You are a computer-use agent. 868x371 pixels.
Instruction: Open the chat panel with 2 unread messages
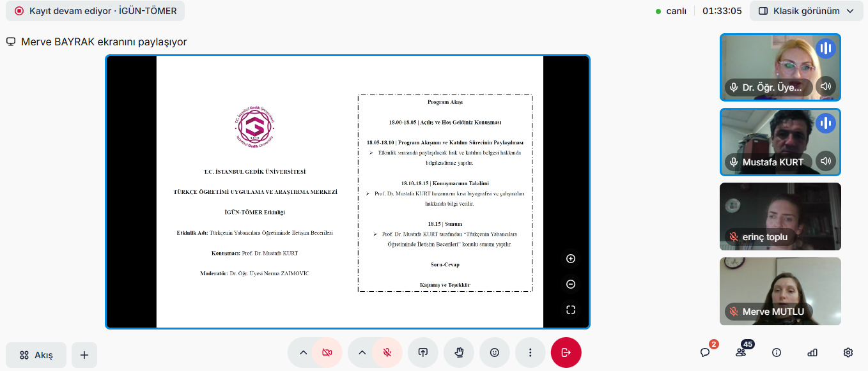tap(705, 352)
